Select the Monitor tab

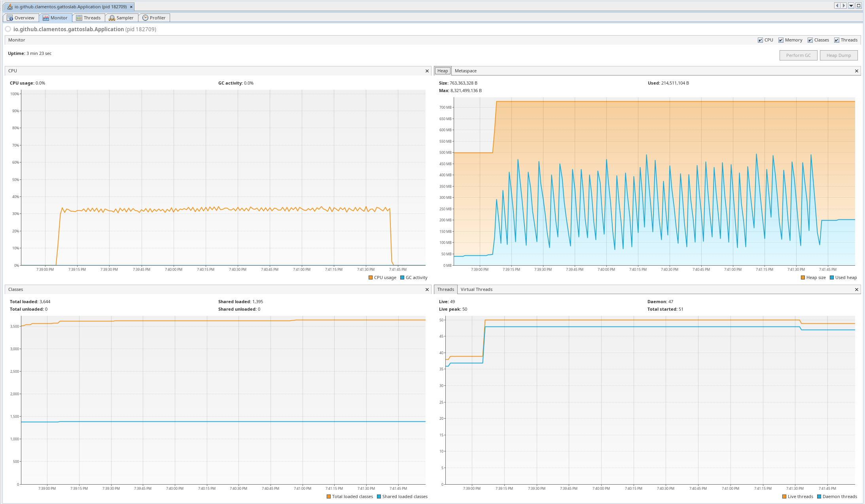coord(55,18)
